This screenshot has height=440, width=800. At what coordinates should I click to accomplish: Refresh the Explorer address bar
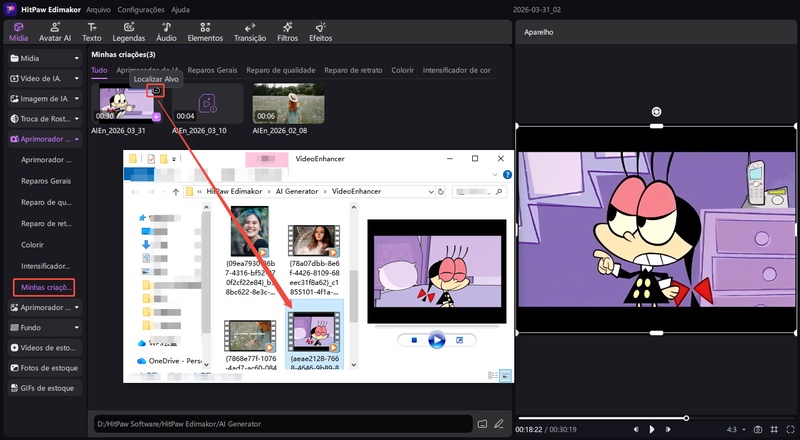click(x=441, y=191)
